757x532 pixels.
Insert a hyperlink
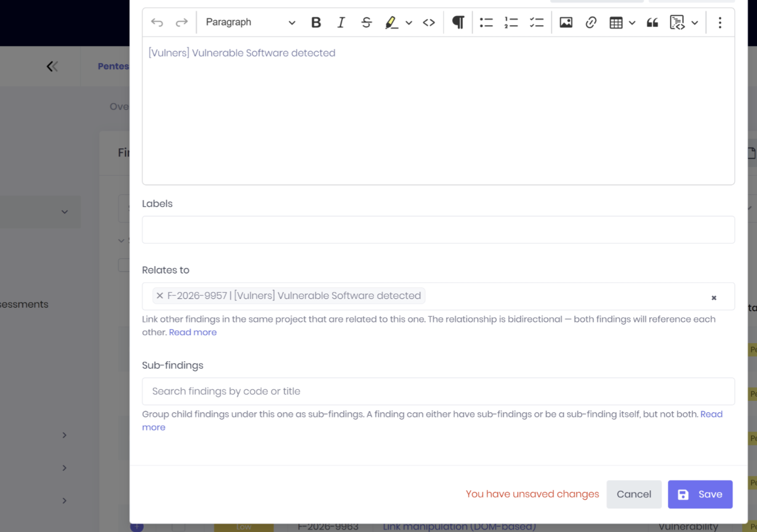pyautogui.click(x=591, y=23)
